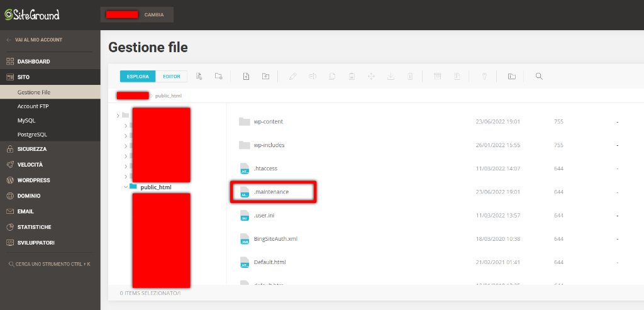The image size is (644, 310).
Task: Click the paste clipboard toolbar icon
Action: (352, 76)
